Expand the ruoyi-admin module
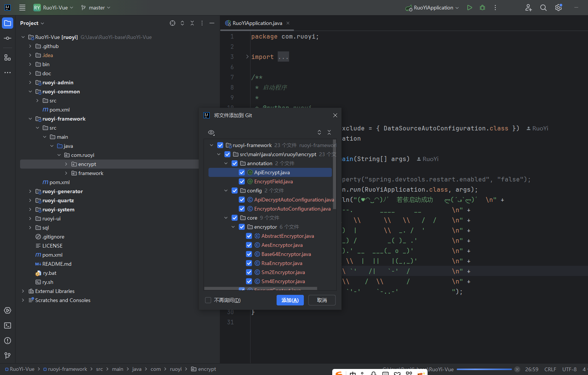Image resolution: width=588 pixels, height=375 pixels. (x=30, y=82)
